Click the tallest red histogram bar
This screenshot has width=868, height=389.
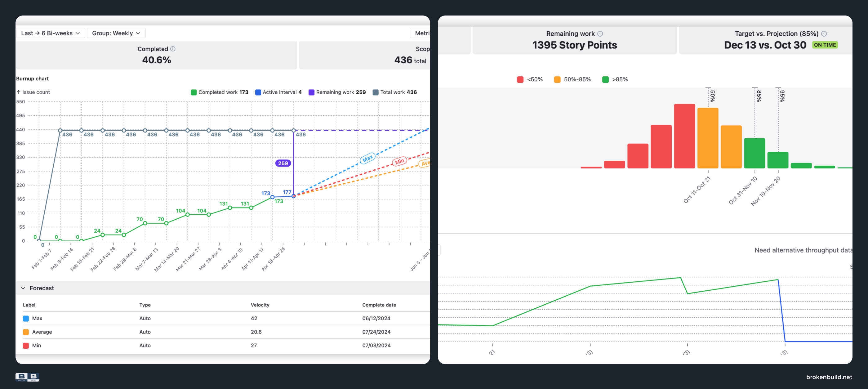[684, 136]
